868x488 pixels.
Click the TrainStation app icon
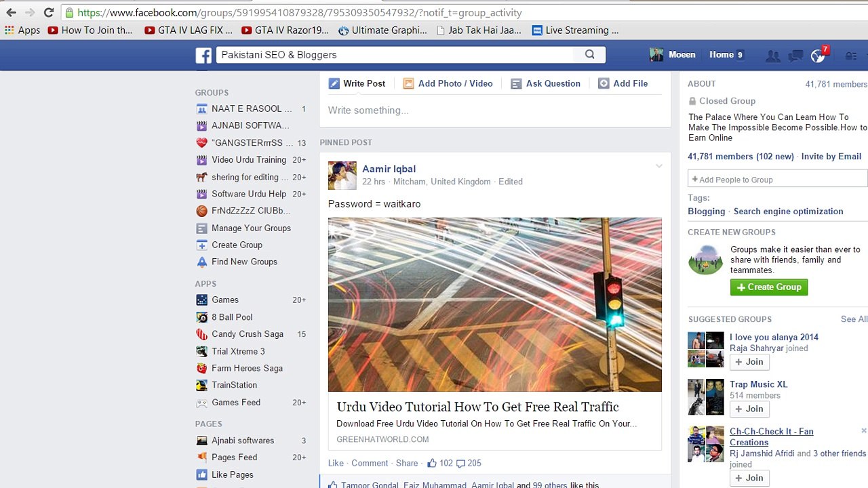point(201,385)
